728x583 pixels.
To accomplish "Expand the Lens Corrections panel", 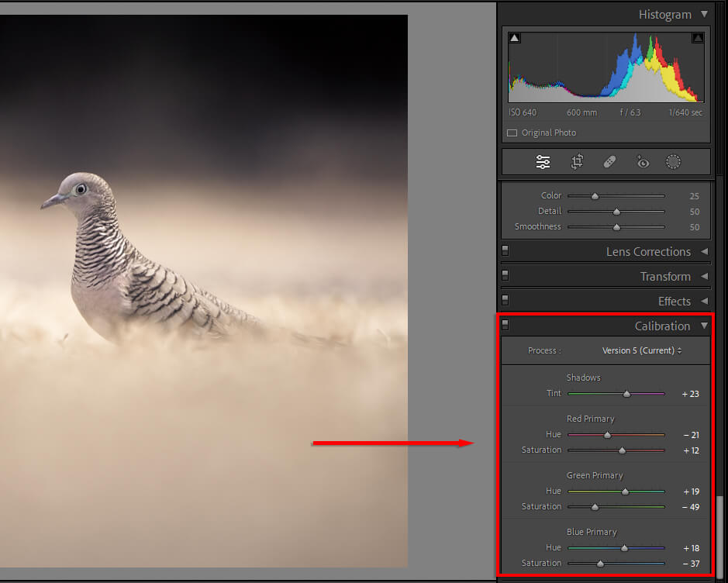I will point(704,251).
